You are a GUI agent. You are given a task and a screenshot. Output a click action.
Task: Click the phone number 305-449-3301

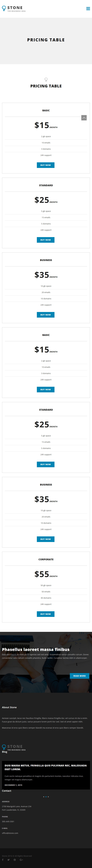[8, 822]
